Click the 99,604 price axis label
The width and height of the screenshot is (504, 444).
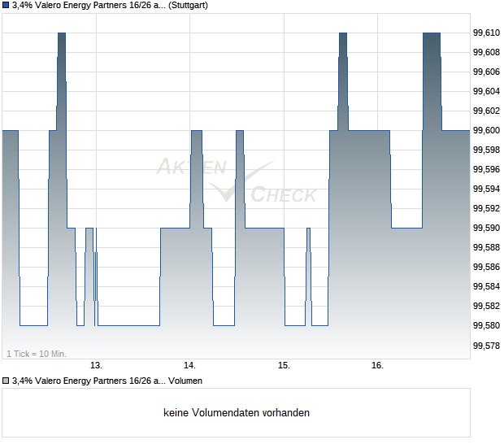point(486,91)
